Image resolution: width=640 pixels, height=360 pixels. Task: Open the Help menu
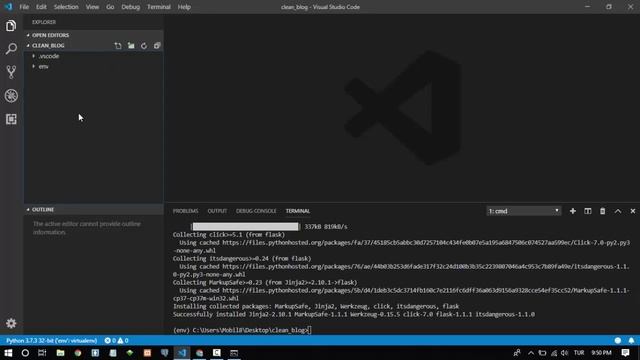pos(184,7)
